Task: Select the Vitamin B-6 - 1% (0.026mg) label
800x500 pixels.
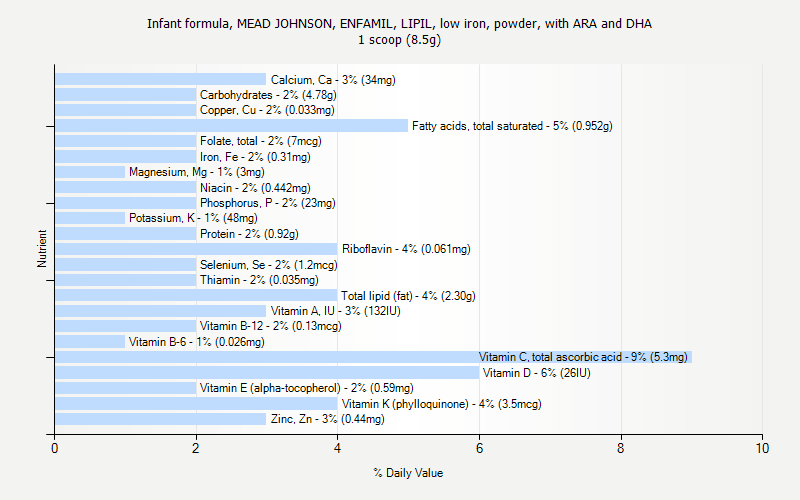Action: [x=196, y=342]
